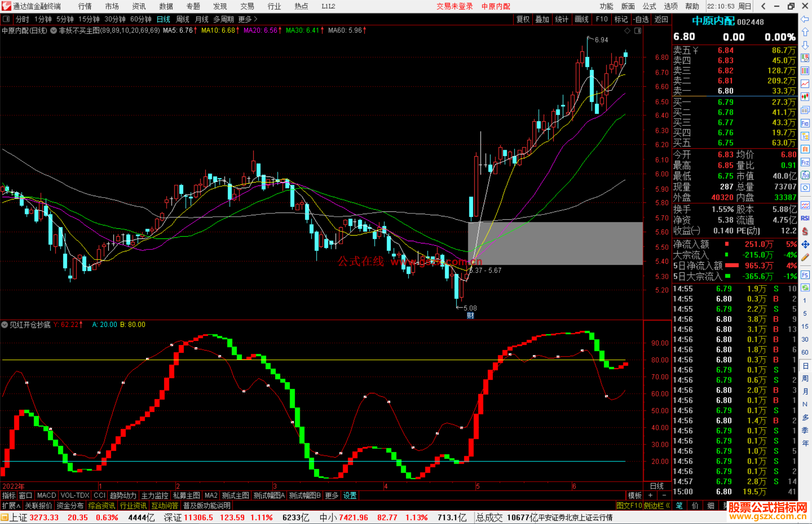Toggle panel layout icon left of 分时
The width and height of the screenshot is (812, 524).
6,19
